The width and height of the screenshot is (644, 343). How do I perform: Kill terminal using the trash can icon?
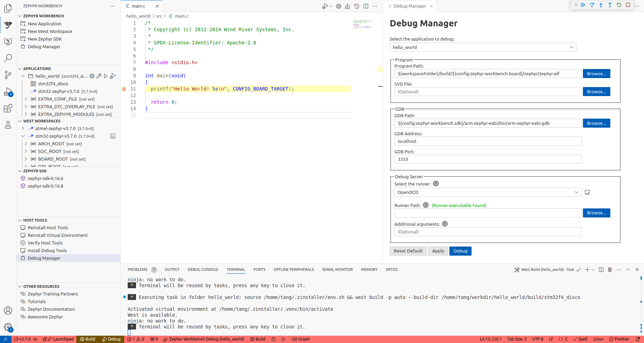610,269
